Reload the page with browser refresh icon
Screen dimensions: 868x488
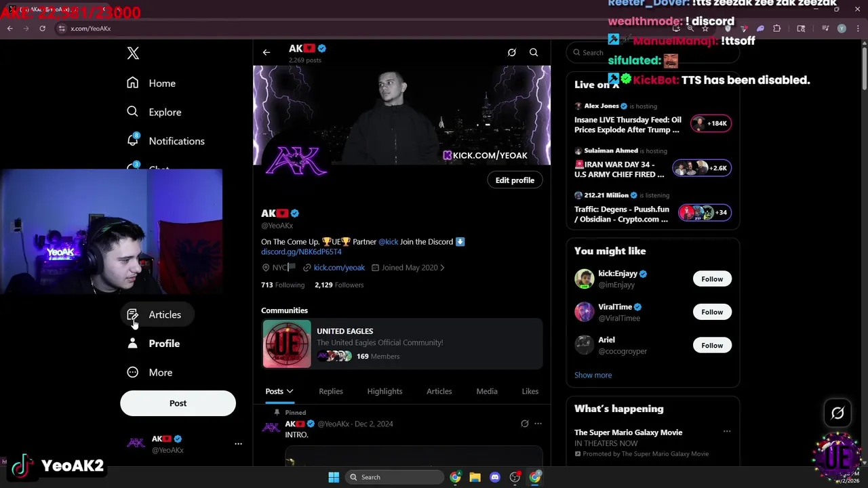(x=42, y=28)
